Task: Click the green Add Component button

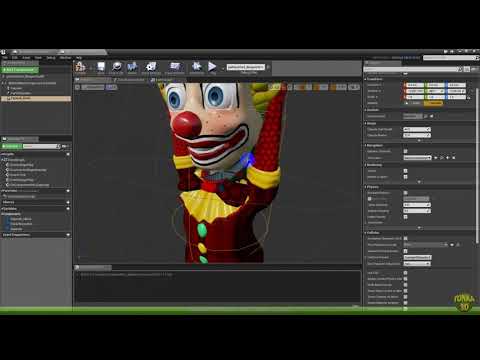Action: [x=20, y=70]
